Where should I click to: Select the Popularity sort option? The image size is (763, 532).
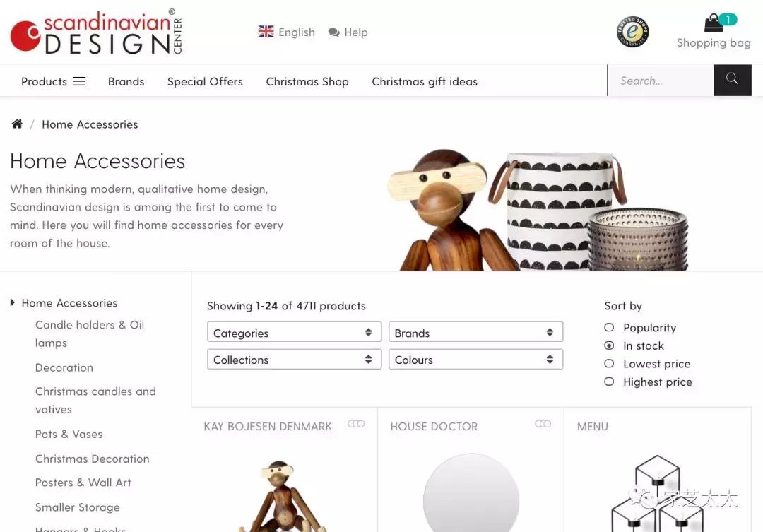click(609, 327)
